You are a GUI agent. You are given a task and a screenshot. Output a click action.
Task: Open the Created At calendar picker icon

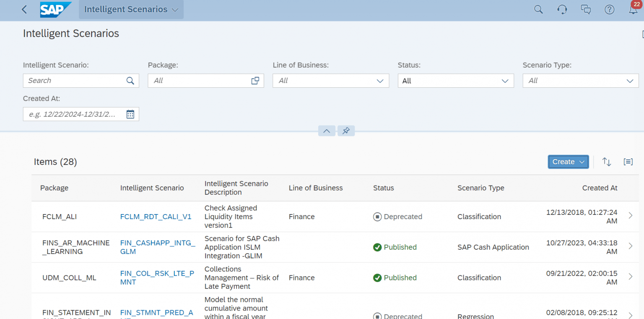click(x=130, y=114)
